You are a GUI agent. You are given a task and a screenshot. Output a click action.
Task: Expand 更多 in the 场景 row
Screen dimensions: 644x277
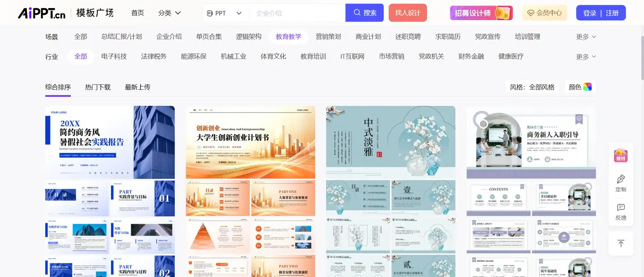(x=586, y=37)
